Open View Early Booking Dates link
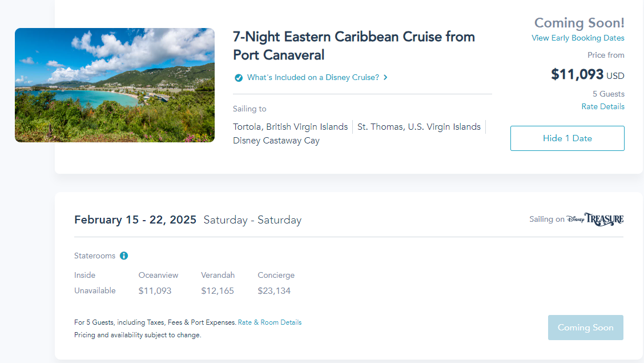The width and height of the screenshot is (644, 363). (x=578, y=38)
